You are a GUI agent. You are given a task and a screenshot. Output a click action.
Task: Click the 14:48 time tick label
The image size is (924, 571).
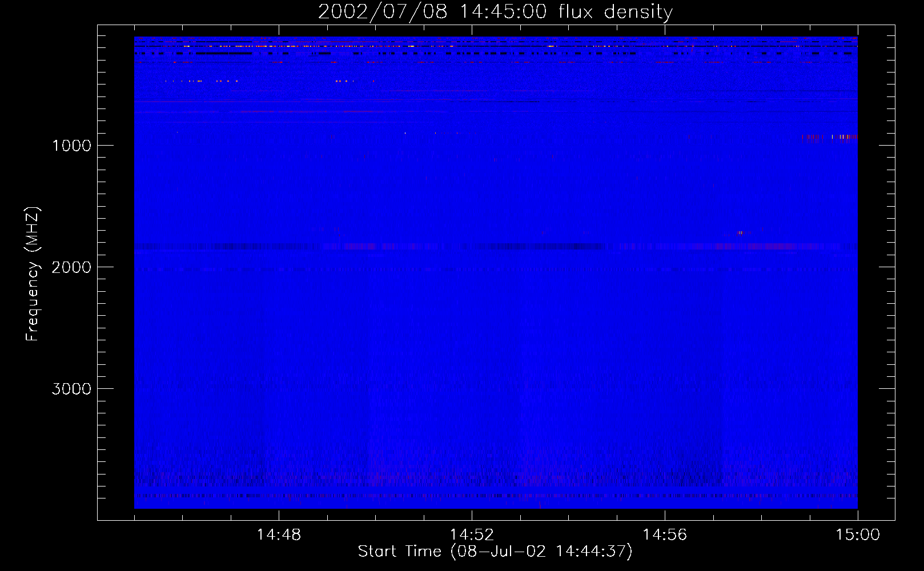coord(279,535)
